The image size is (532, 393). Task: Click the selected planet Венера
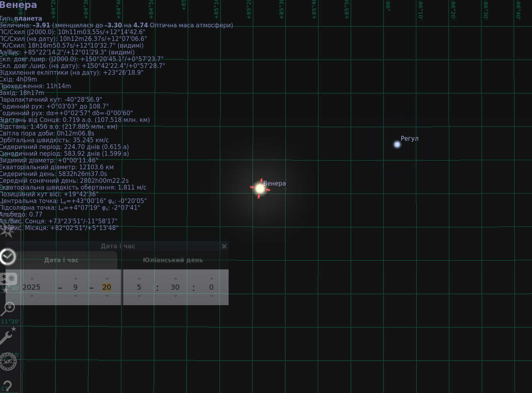[x=260, y=188]
